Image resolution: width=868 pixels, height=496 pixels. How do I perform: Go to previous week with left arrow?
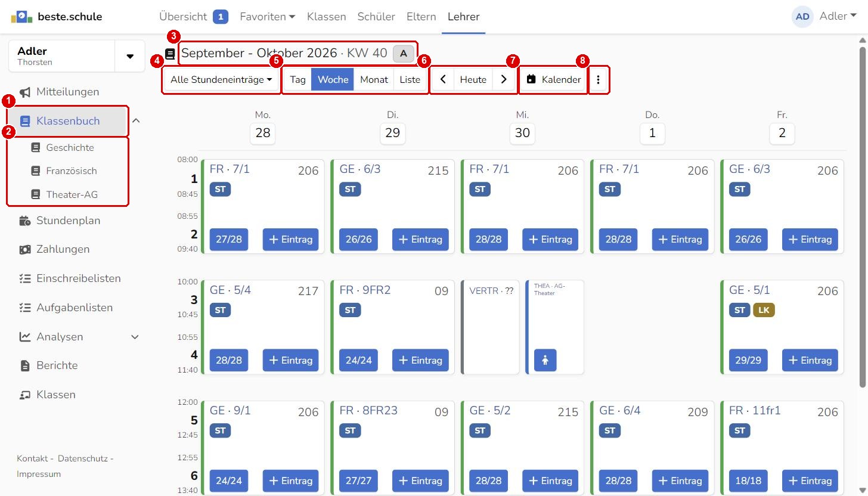[443, 80]
